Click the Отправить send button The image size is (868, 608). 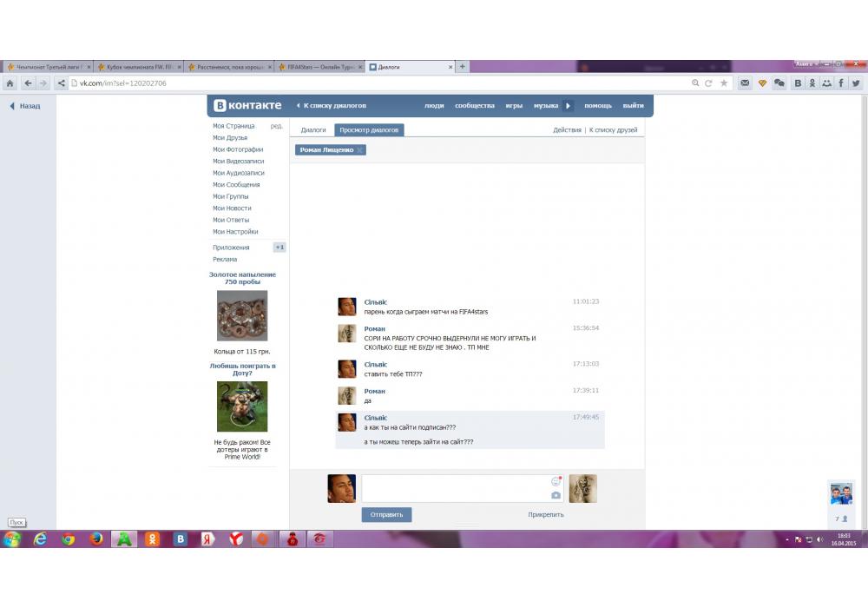386,514
